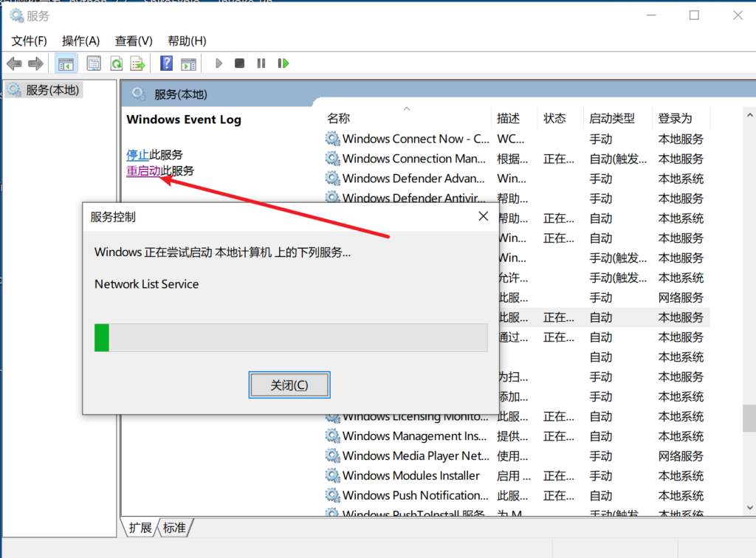
Task: Open the 操作(A) menu
Action: coord(80,41)
